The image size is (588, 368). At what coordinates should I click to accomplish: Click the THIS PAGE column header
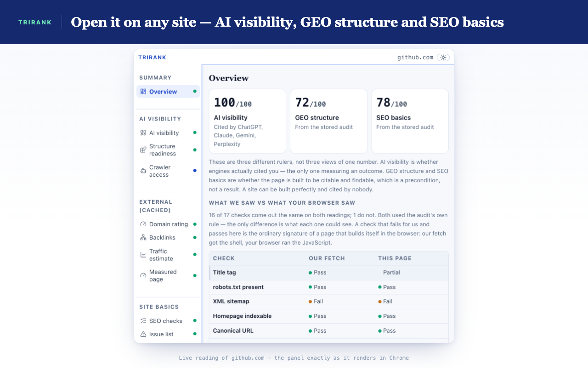pyautogui.click(x=395, y=259)
